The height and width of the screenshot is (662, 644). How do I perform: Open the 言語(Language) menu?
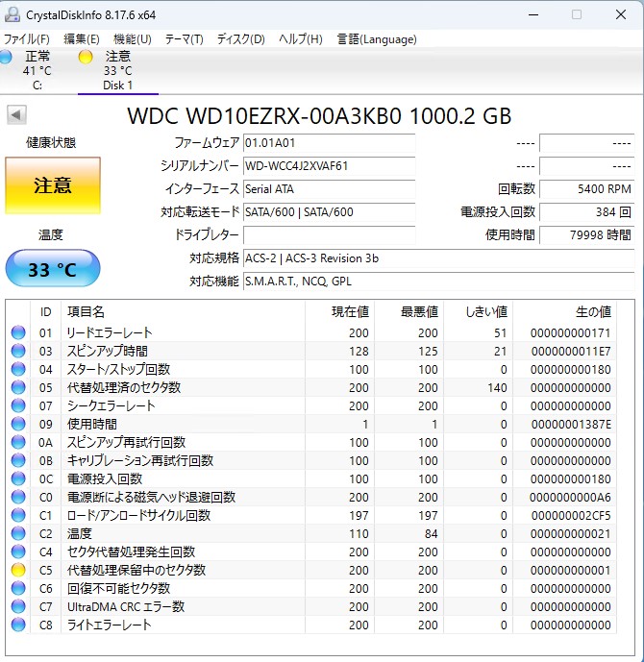coord(377,39)
